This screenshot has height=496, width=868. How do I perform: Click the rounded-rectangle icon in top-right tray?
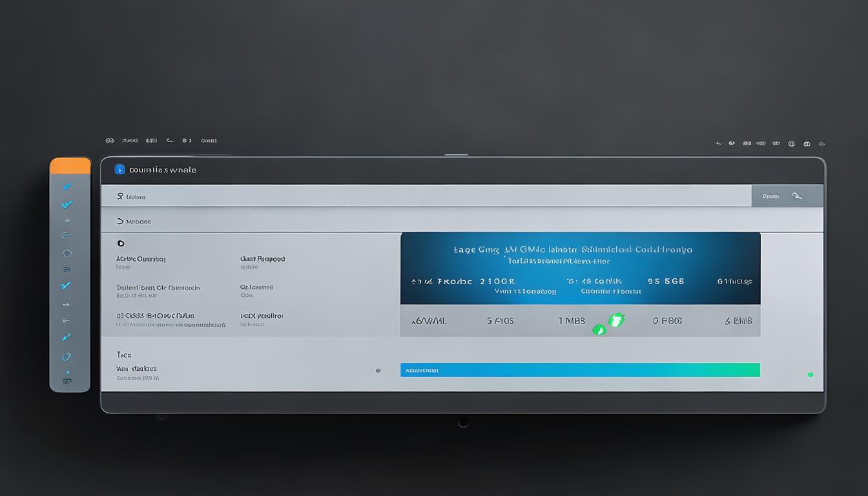tap(807, 143)
